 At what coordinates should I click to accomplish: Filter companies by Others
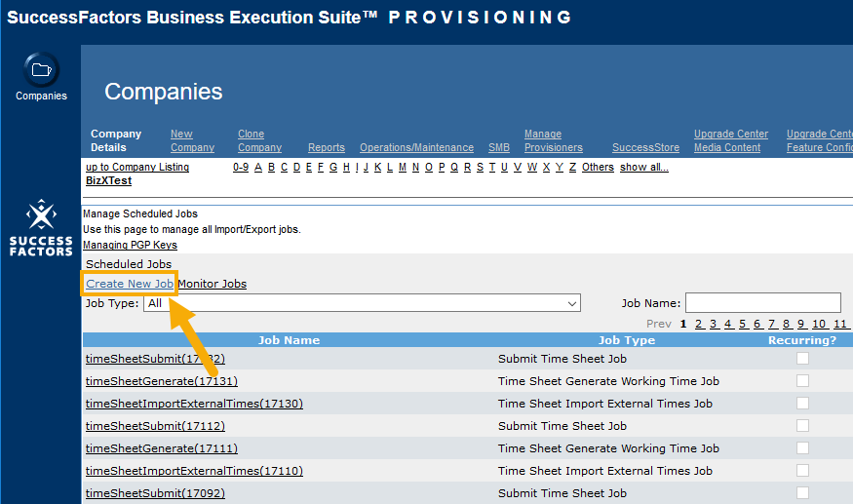tap(598, 167)
